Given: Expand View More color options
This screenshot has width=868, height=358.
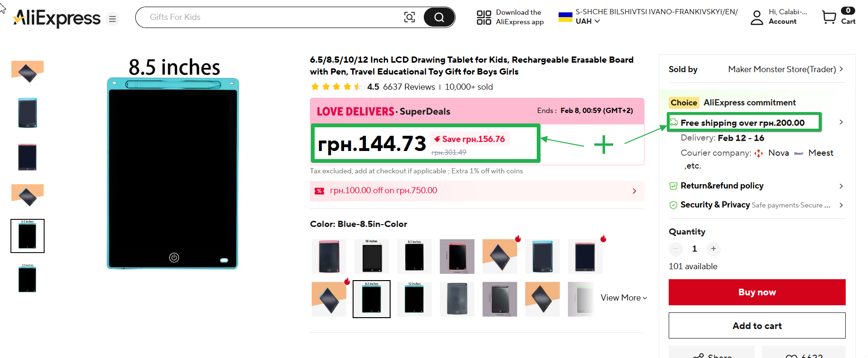Looking at the screenshot, I should click(x=624, y=298).
